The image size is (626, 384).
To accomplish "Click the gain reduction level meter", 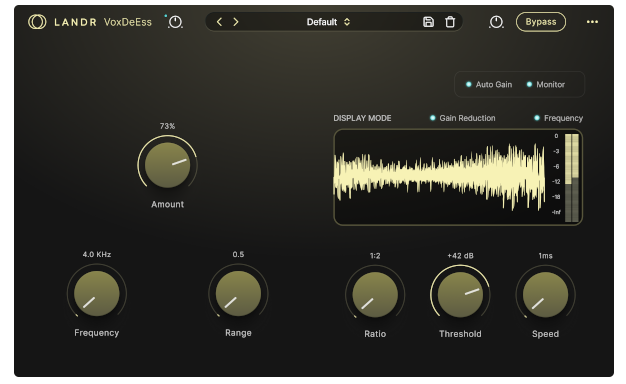I will pyautogui.click(x=572, y=178).
